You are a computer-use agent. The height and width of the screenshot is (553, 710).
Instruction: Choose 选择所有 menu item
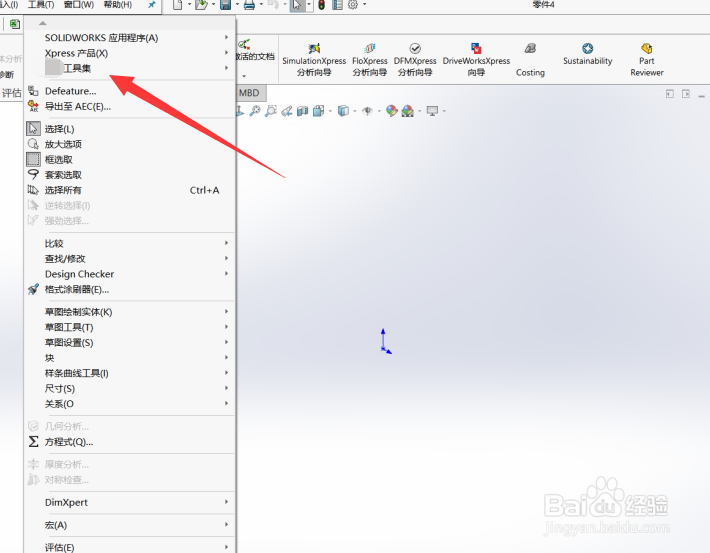tap(130, 190)
